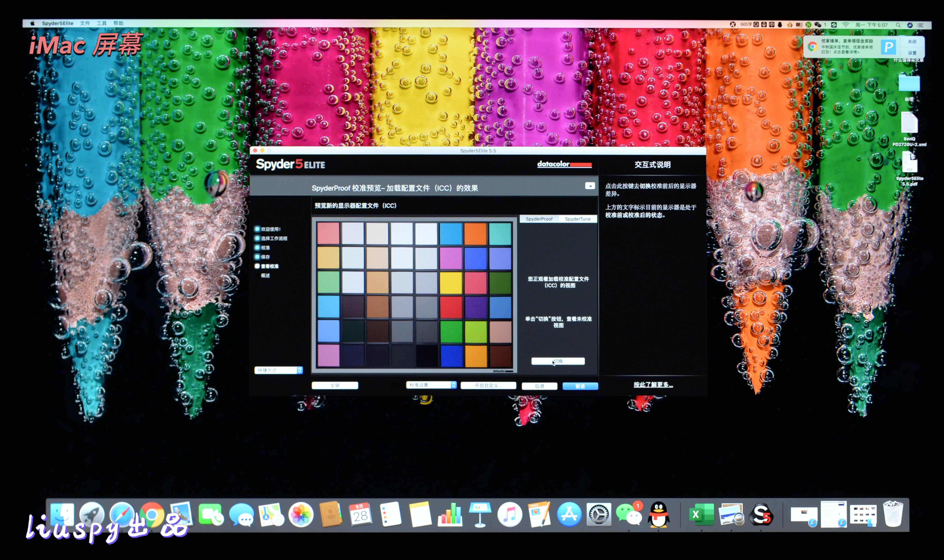This screenshot has height=560, width=944.
Task: Open the 快捷方式 shortcut dropdown
Action: (278, 370)
